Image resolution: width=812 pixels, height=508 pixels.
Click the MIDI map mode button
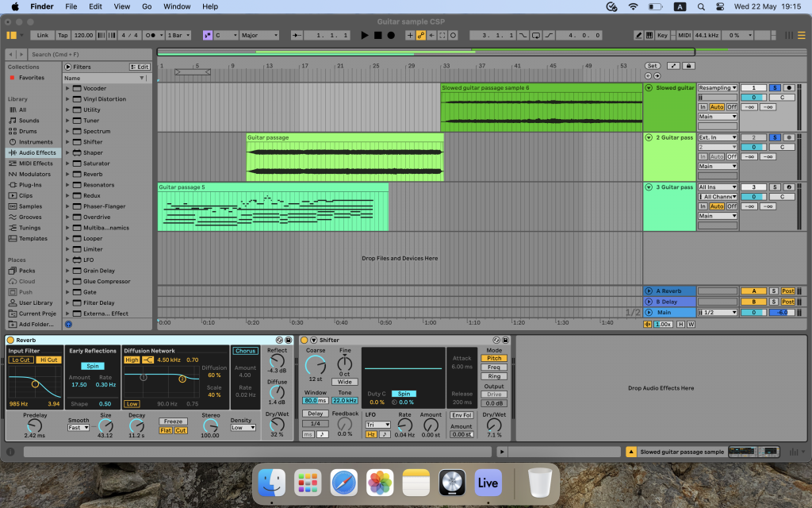click(684, 35)
